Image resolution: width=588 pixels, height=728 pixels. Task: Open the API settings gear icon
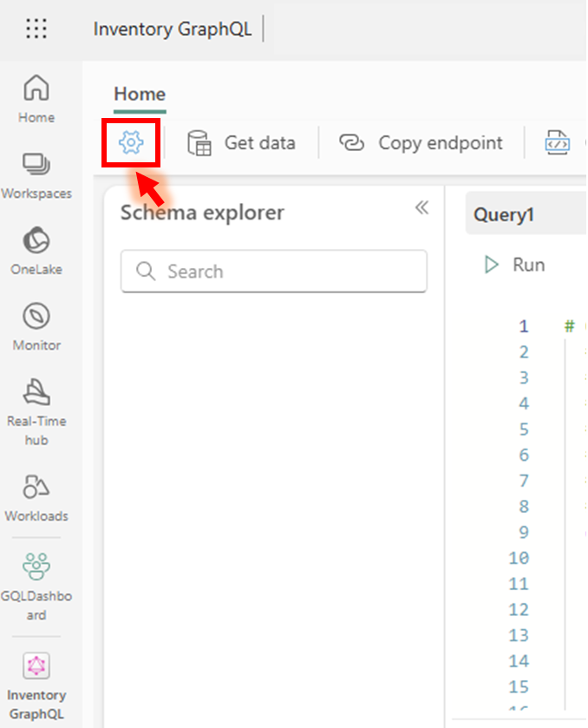[x=131, y=142]
